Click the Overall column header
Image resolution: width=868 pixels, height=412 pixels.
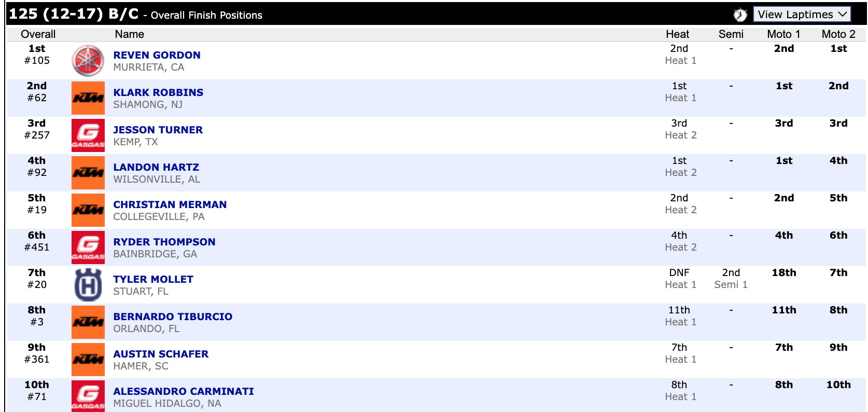(x=38, y=34)
